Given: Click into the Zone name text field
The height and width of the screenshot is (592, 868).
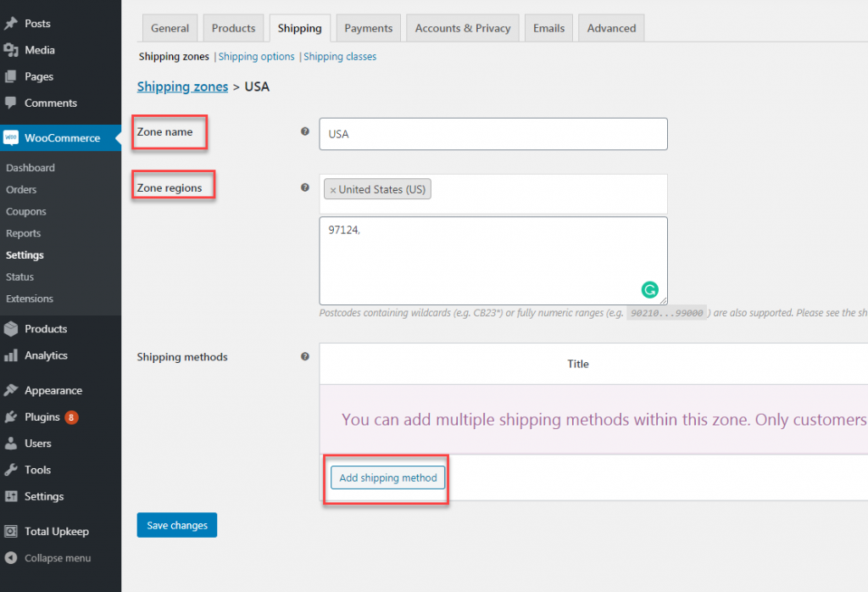Looking at the screenshot, I should click(492, 134).
